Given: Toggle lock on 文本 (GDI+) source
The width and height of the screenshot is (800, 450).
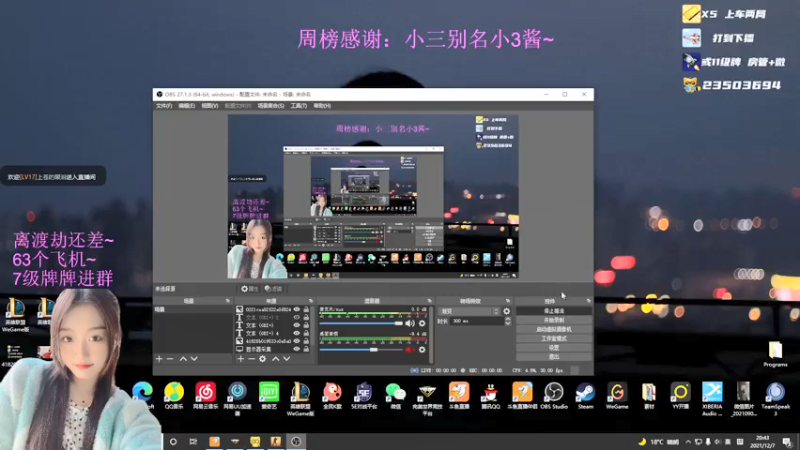Looking at the screenshot, I should tap(306, 325).
